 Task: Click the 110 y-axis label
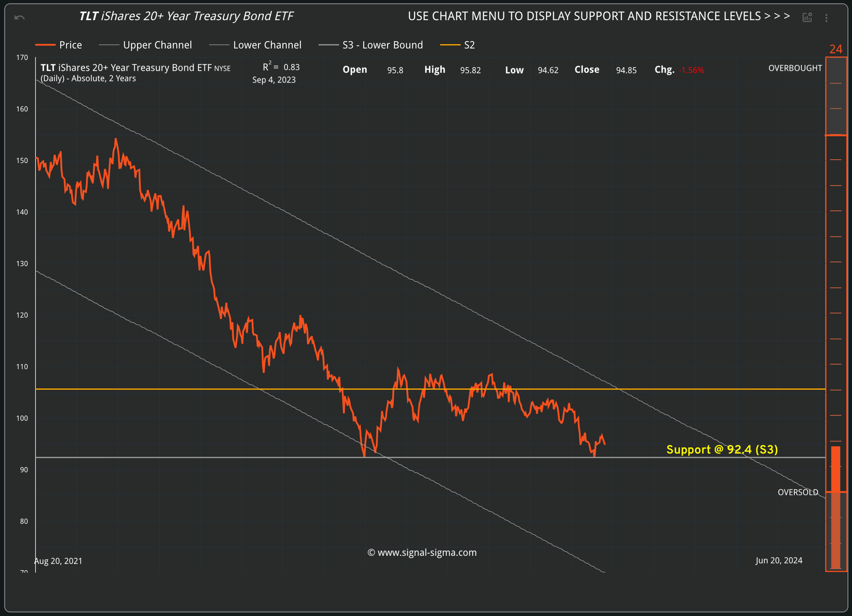point(22,367)
